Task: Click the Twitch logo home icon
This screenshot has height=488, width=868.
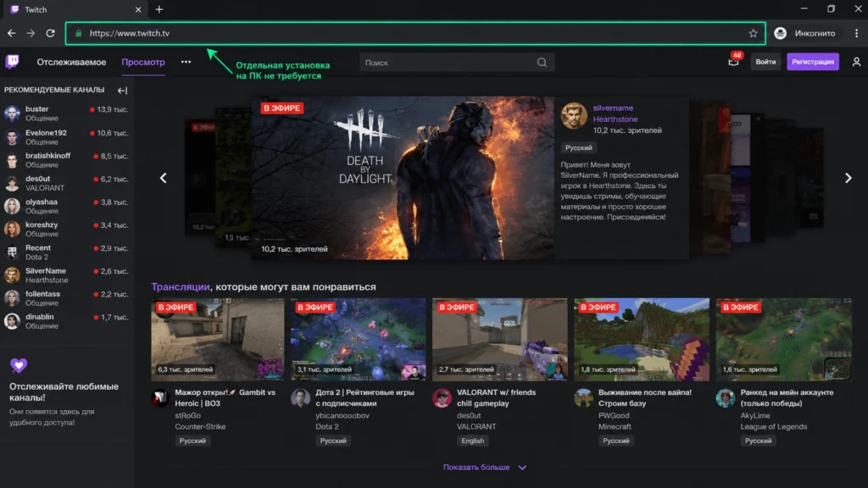Action: [x=12, y=61]
